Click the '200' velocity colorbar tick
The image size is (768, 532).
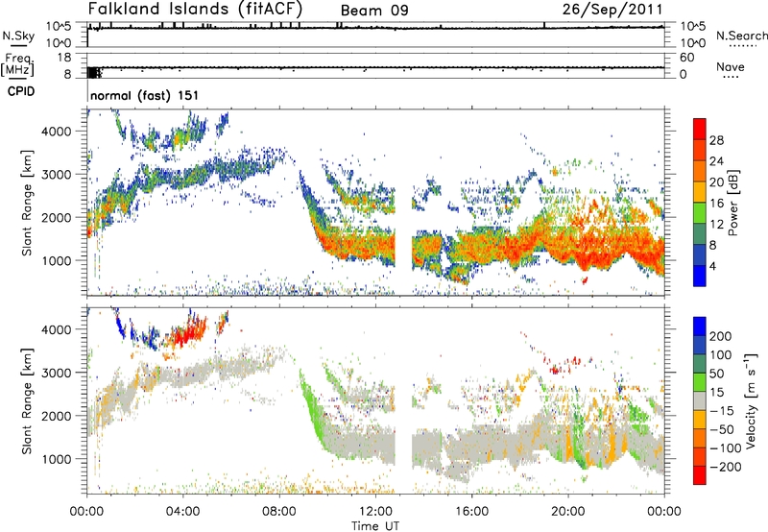coord(721,336)
